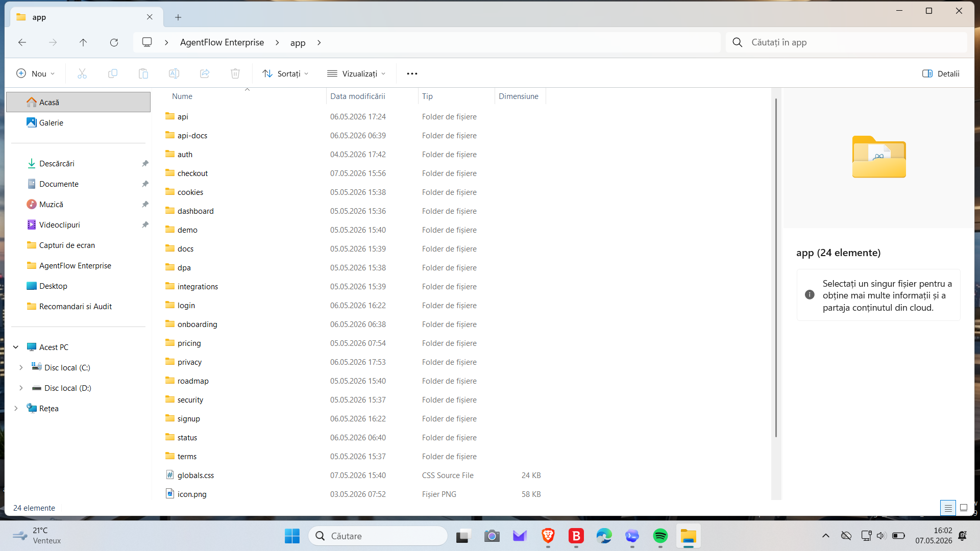This screenshot has height=551, width=980.
Task: Sort by the Tip column header
Action: click(456, 96)
